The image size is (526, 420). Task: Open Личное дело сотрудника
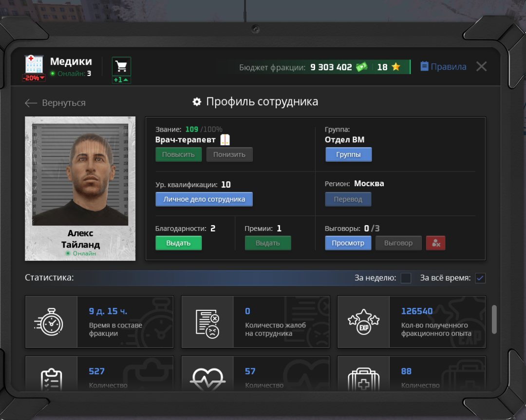pyautogui.click(x=204, y=199)
